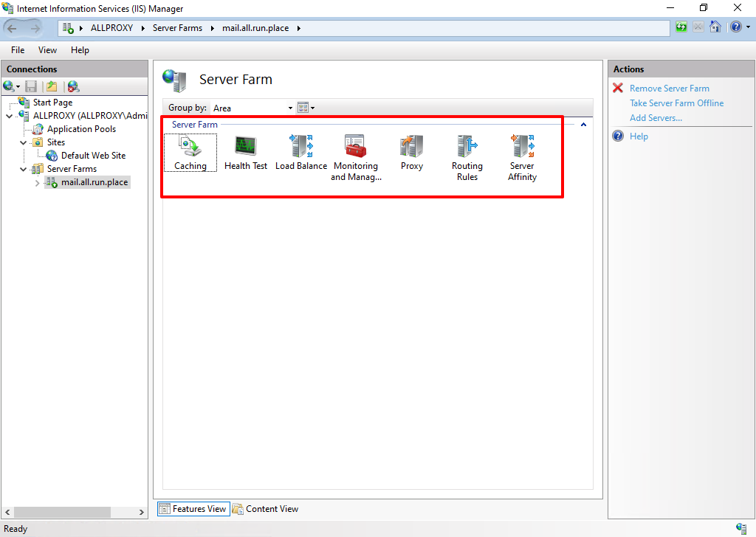Open dropdown arrow next to help toolbar icon
756x537 pixels.
pos(749,27)
